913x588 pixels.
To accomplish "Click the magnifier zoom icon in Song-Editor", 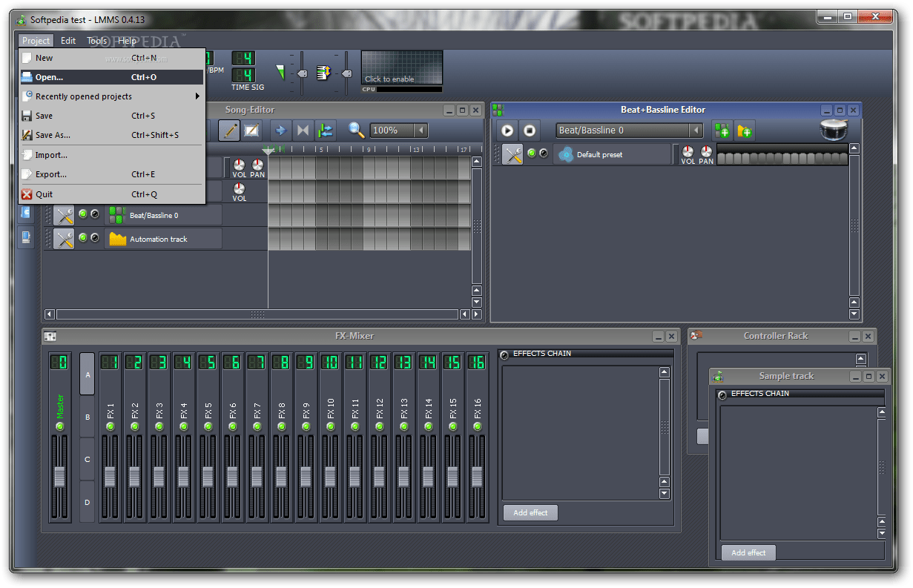I will click(x=357, y=131).
